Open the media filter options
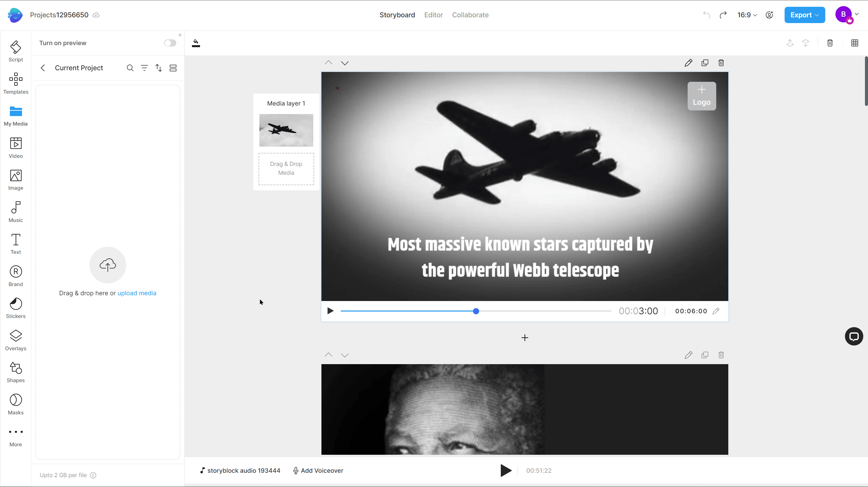 click(x=144, y=68)
